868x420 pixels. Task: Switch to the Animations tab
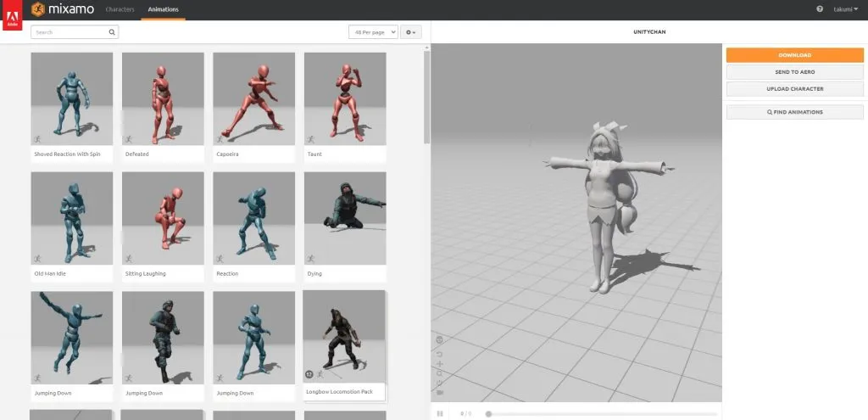pos(164,9)
